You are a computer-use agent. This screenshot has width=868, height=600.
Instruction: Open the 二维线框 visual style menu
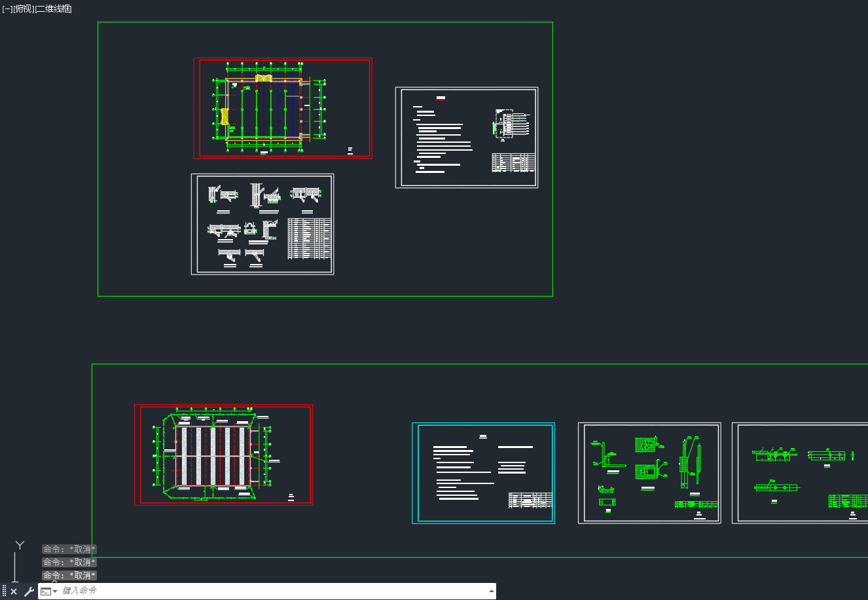(54, 9)
